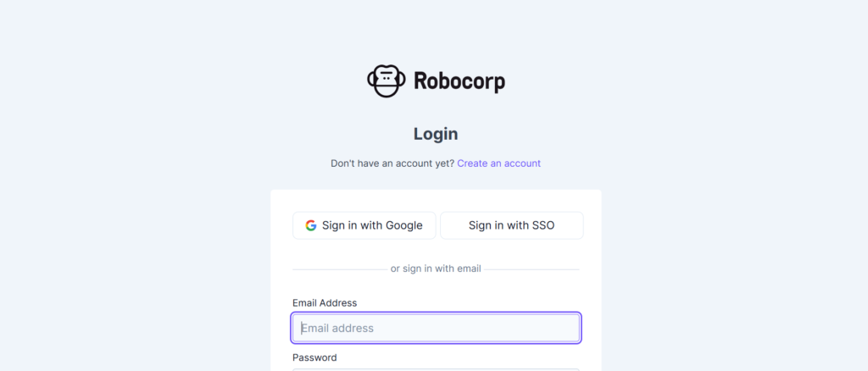This screenshot has height=371, width=868.
Task: Click the Email Address field label
Action: pos(325,302)
